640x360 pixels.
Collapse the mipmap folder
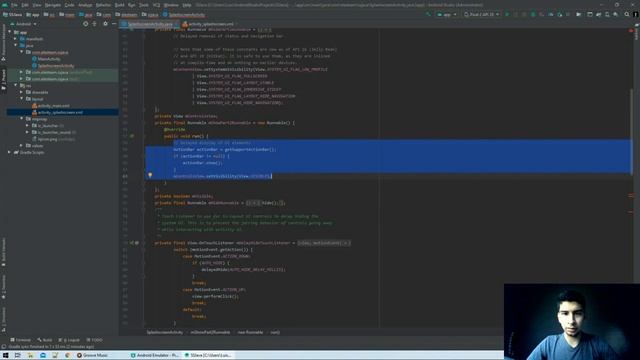click(x=22, y=119)
